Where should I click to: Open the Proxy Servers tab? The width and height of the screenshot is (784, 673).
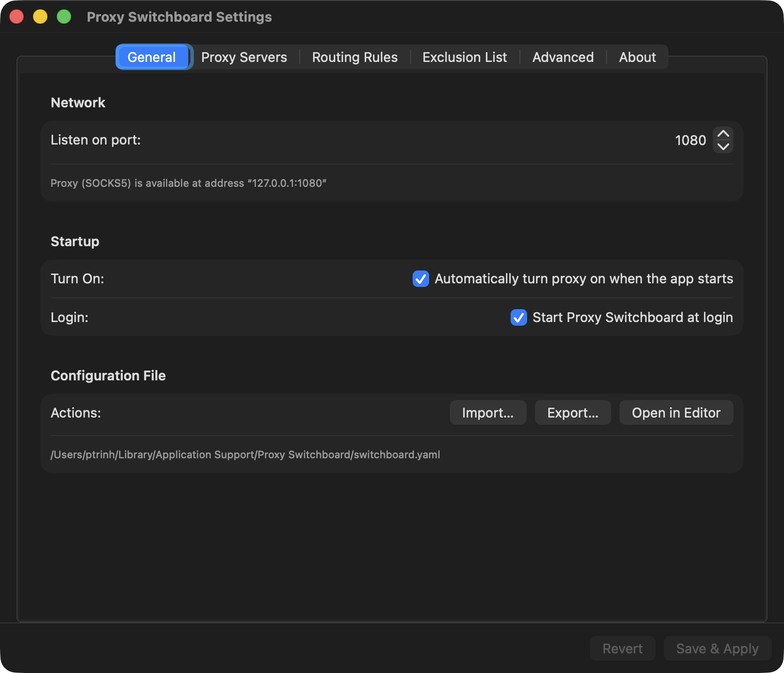coord(244,57)
